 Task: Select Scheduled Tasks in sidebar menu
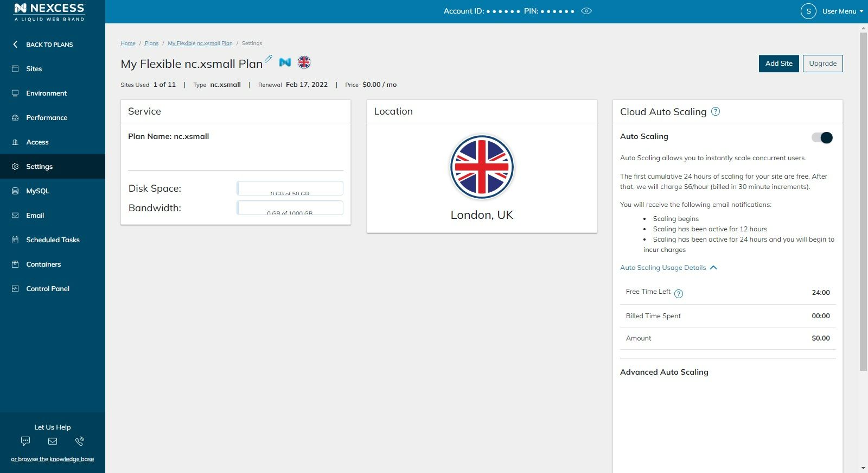tap(53, 239)
